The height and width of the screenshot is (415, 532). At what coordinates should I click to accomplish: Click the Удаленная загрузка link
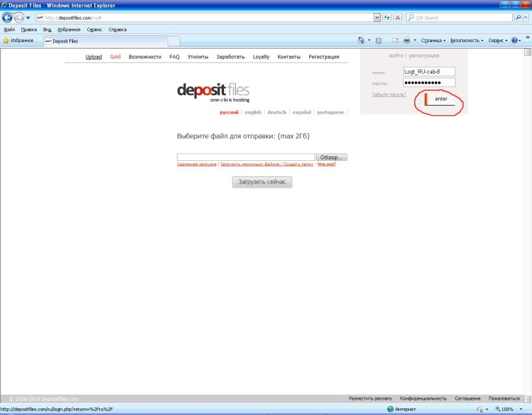(x=196, y=164)
